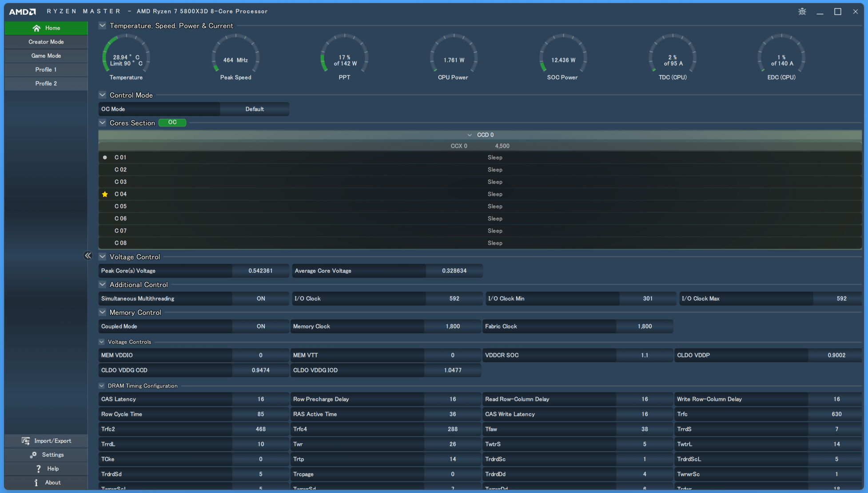This screenshot has height=493, width=868.
Task: Click the CAS Latency field
Action: 194,399
